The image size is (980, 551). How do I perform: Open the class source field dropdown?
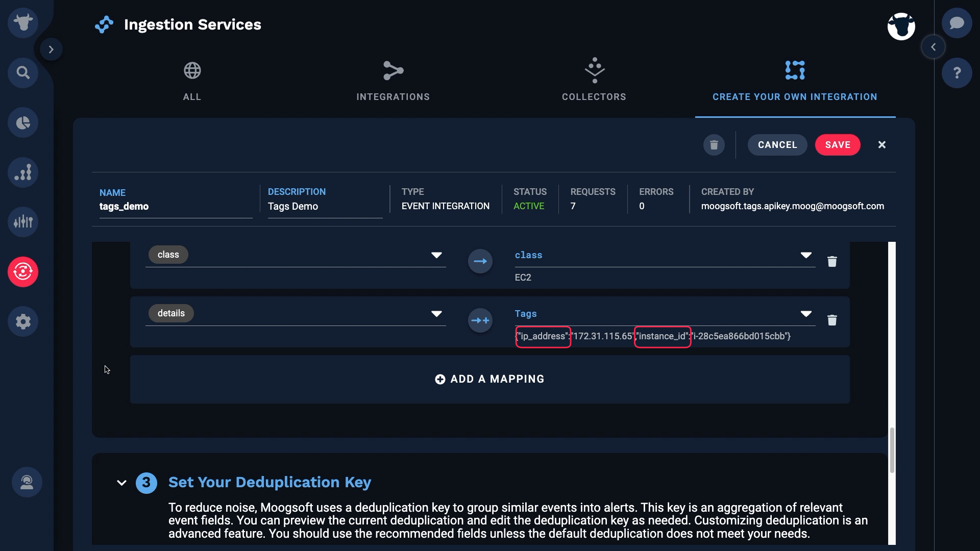point(436,255)
